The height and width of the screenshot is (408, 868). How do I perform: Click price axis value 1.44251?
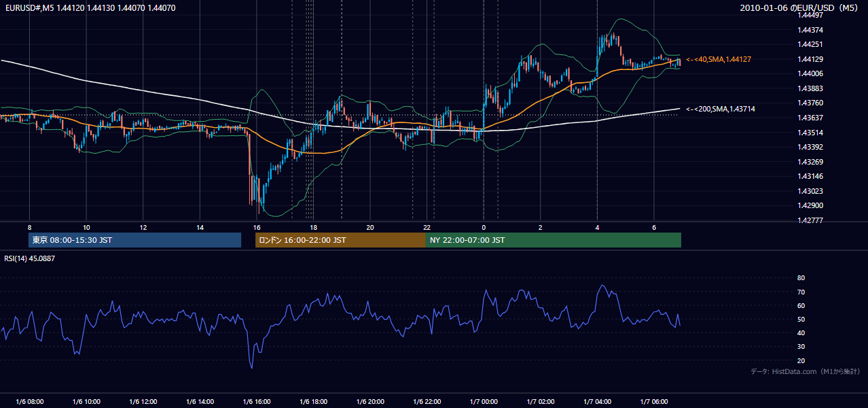click(810, 45)
